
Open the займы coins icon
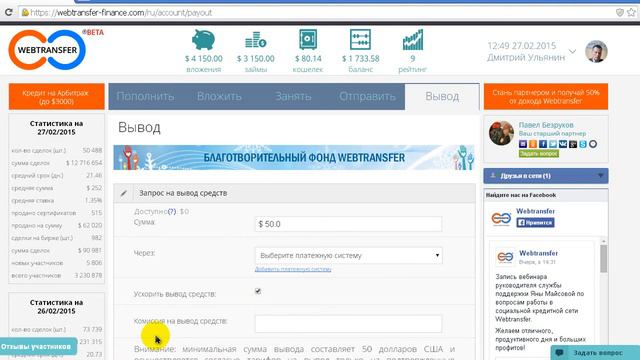click(256, 40)
